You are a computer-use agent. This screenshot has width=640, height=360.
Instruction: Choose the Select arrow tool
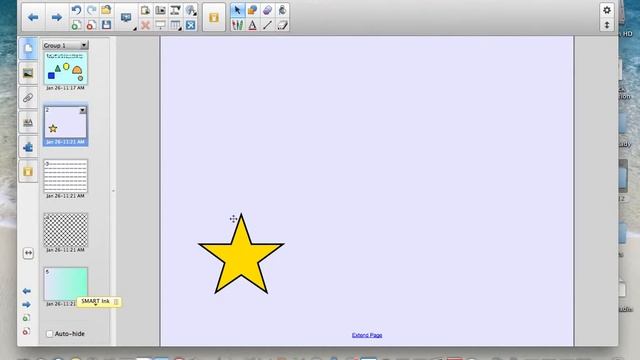tap(237, 10)
